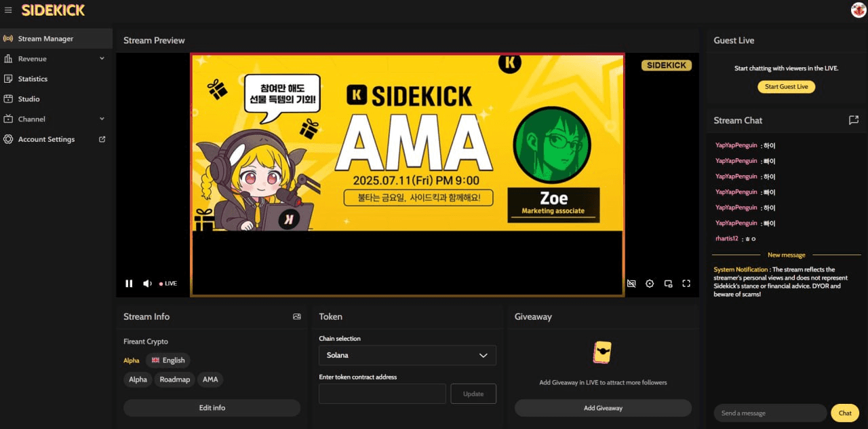The width and height of the screenshot is (868, 429).
Task: Click the Guest Live heading
Action: point(734,40)
